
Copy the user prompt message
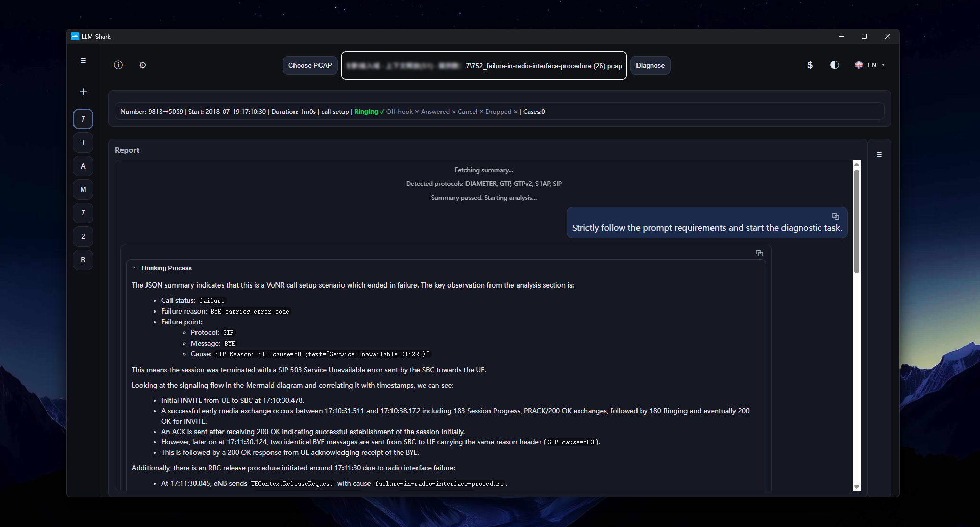click(x=836, y=217)
